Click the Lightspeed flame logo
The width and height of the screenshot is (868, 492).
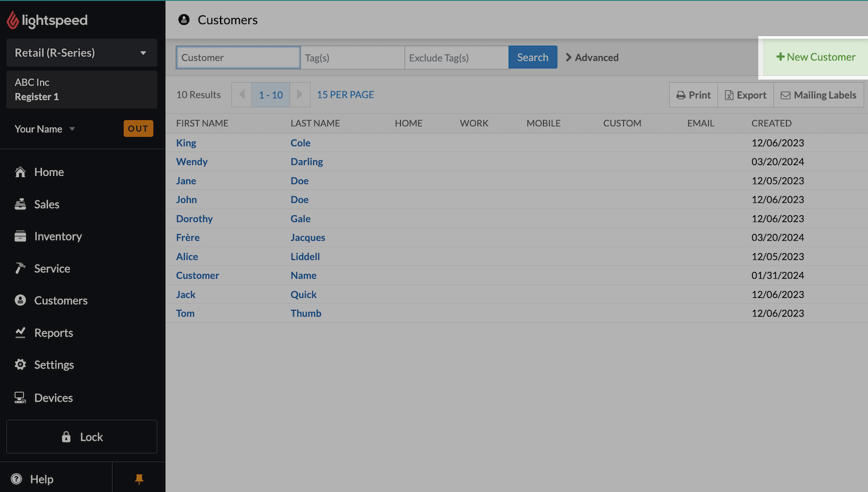click(13, 20)
